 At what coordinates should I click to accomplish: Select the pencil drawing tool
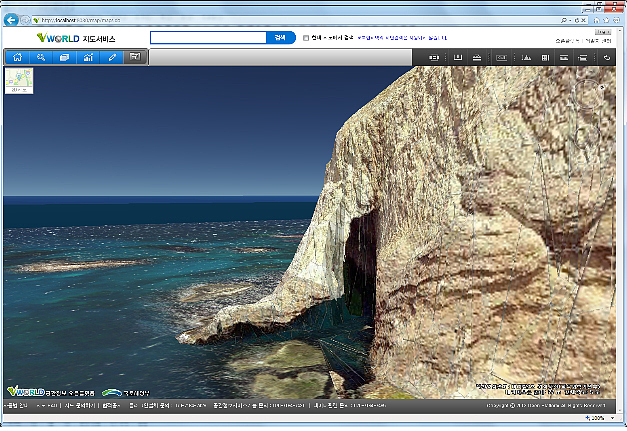[112, 57]
